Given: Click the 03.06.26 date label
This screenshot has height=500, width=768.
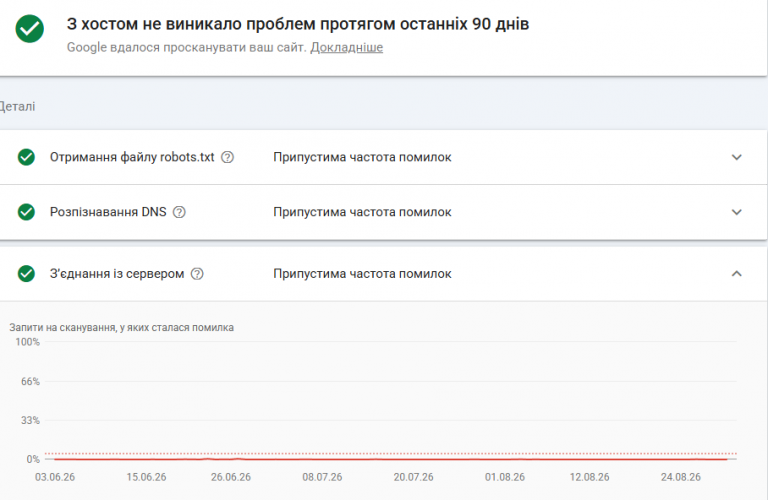Looking at the screenshot, I should [x=55, y=477].
